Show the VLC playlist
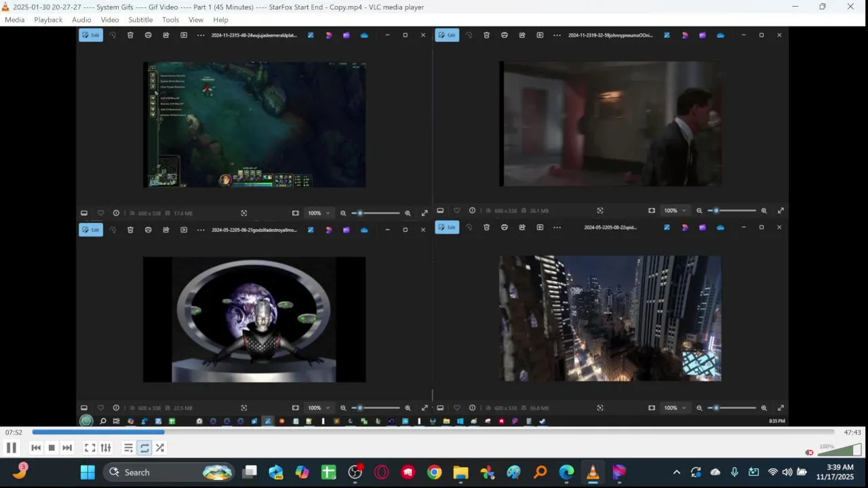The image size is (868, 488). 128,447
